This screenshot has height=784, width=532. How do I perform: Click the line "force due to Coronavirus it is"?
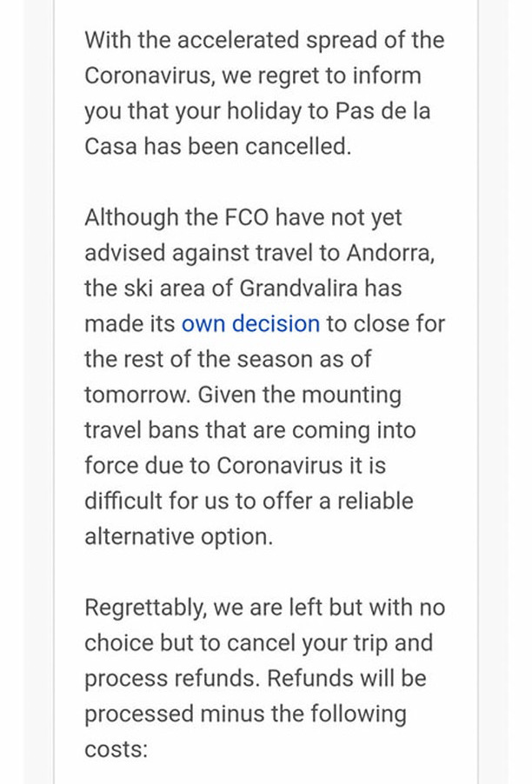click(235, 466)
